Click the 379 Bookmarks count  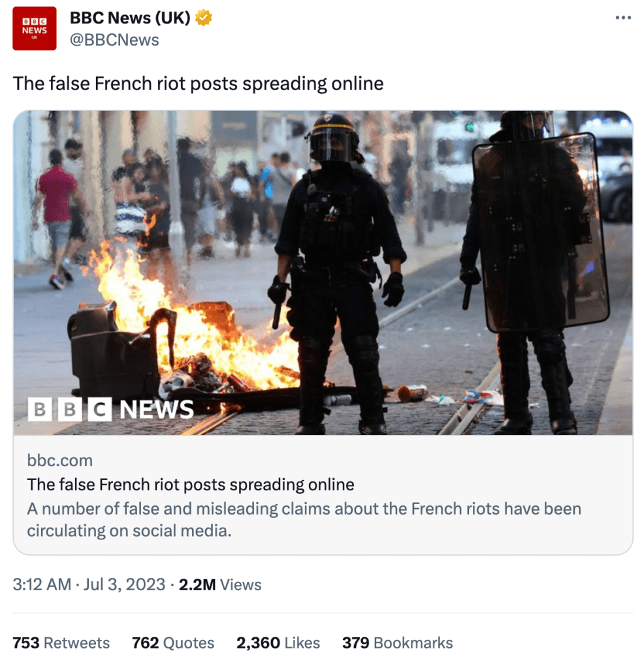point(398,643)
